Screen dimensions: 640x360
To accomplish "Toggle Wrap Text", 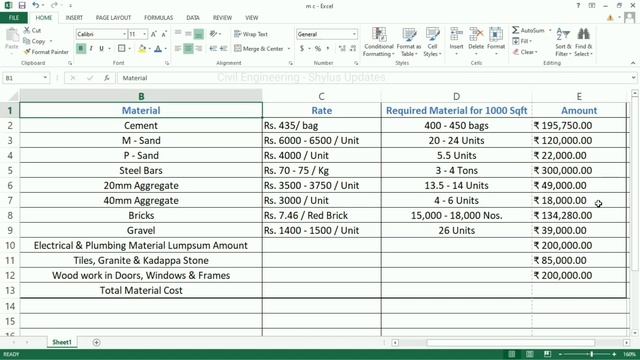I will (251, 34).
